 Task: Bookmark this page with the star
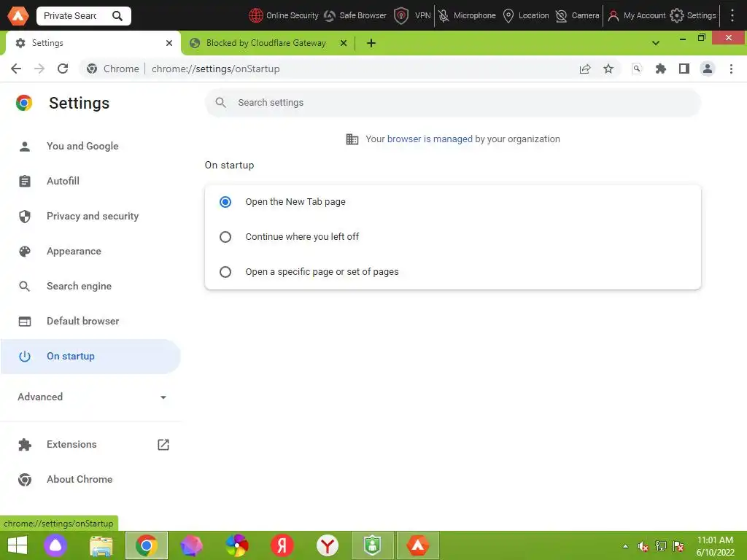click(x=608, y=69)
